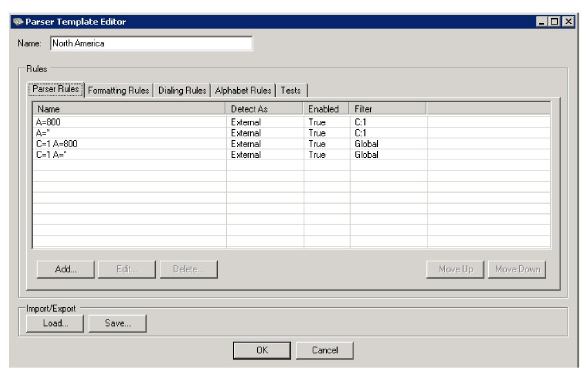Open the Dialing Rules tab
582x379 pixels.
click(x=182, y=91)
